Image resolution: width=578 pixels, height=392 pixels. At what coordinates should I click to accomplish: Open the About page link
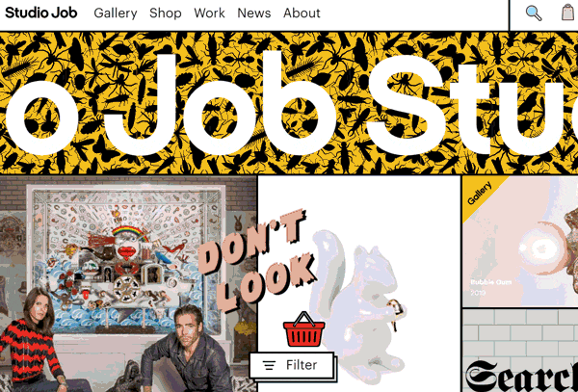[302, 13]
